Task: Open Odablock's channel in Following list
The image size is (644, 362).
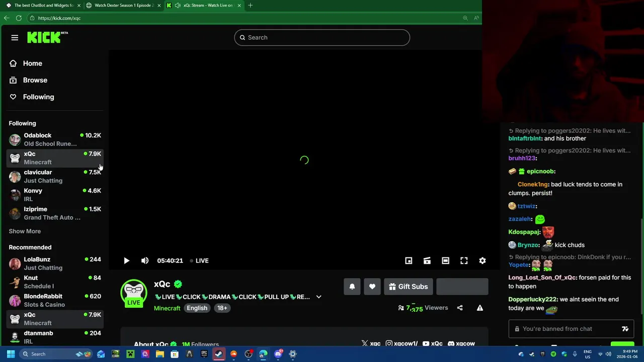Action: pos(55,139)
